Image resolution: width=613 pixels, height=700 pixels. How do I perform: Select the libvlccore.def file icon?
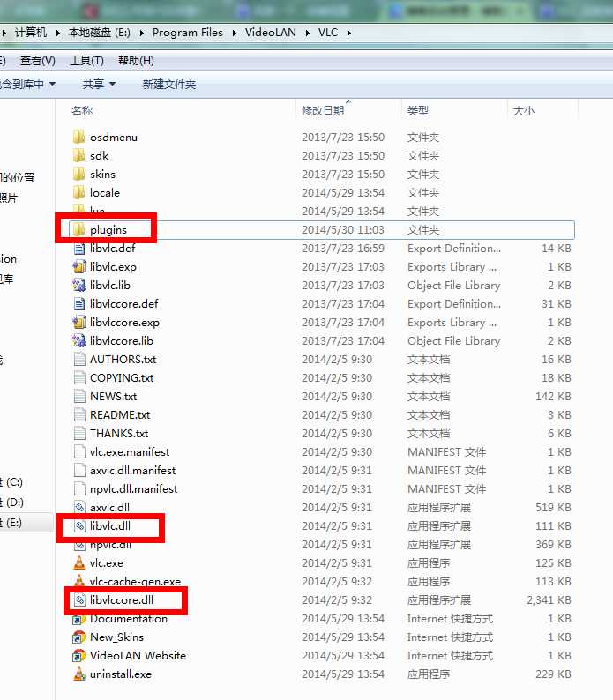click(79, 303)
